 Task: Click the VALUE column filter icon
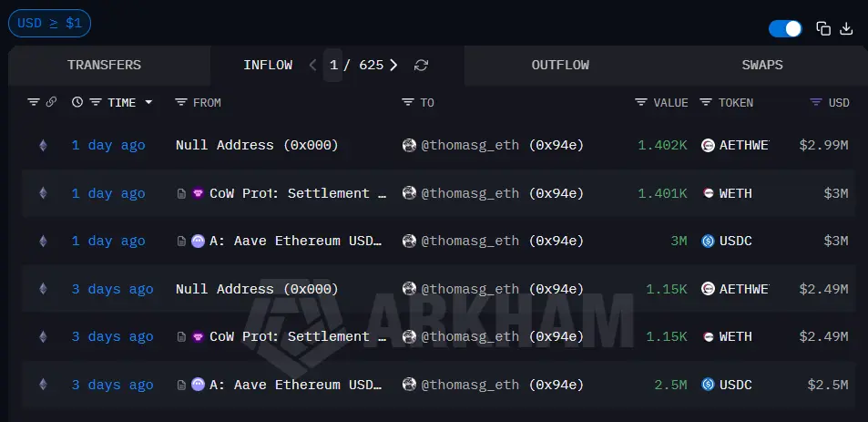pyautogui.click(x=641, y=103)
